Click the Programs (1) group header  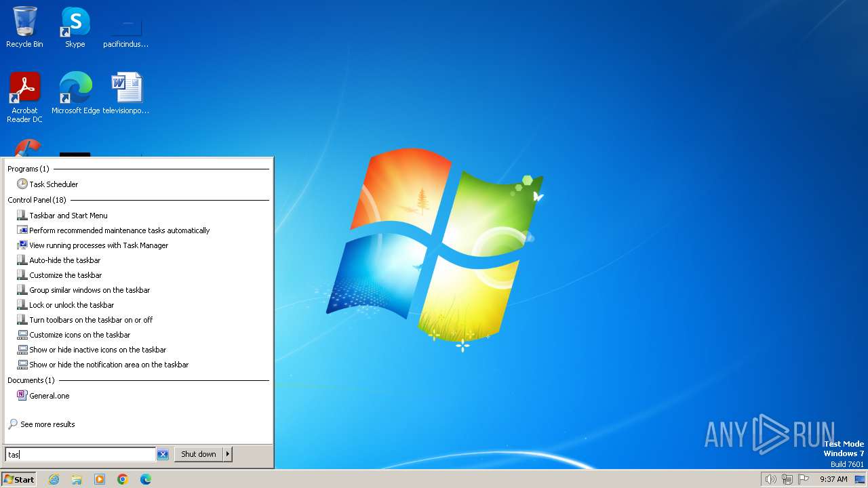[x=28, y=169]
